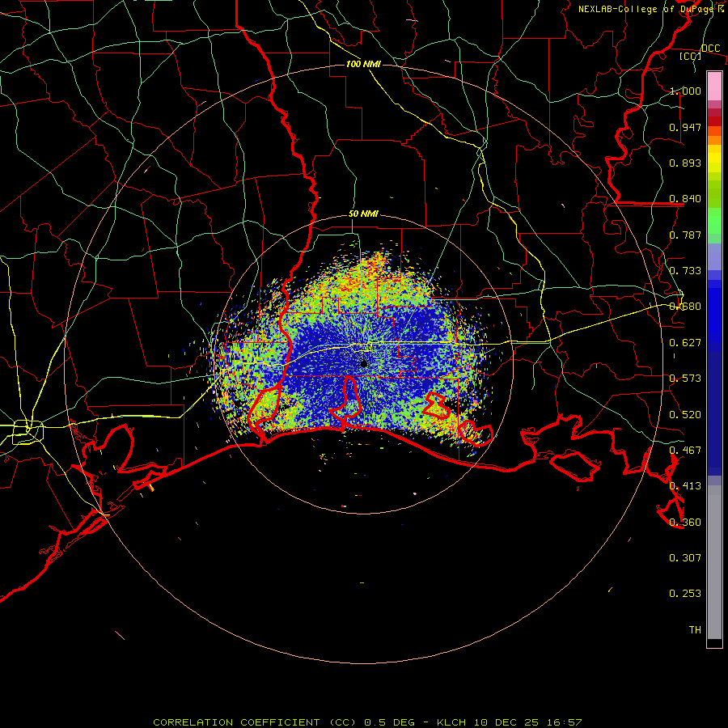Image resolution: width=728 pixels, height=728 pixels.
Task: Click the [CC] units label above color bar
Action: pos(691,56)
